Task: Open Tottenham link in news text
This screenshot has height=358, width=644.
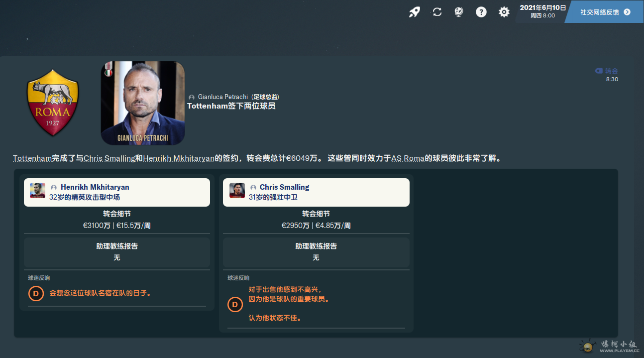Action: [x=32, y=159]
